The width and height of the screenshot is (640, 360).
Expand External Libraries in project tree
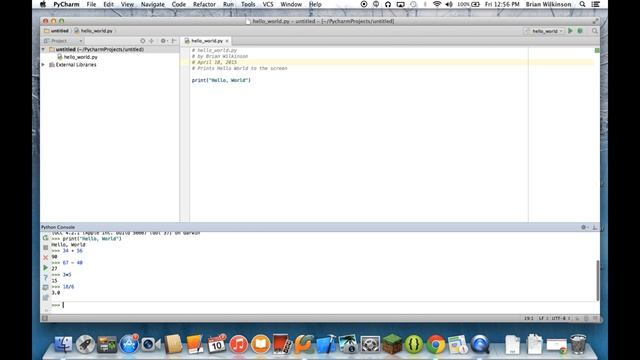click(x=43, y=64)
